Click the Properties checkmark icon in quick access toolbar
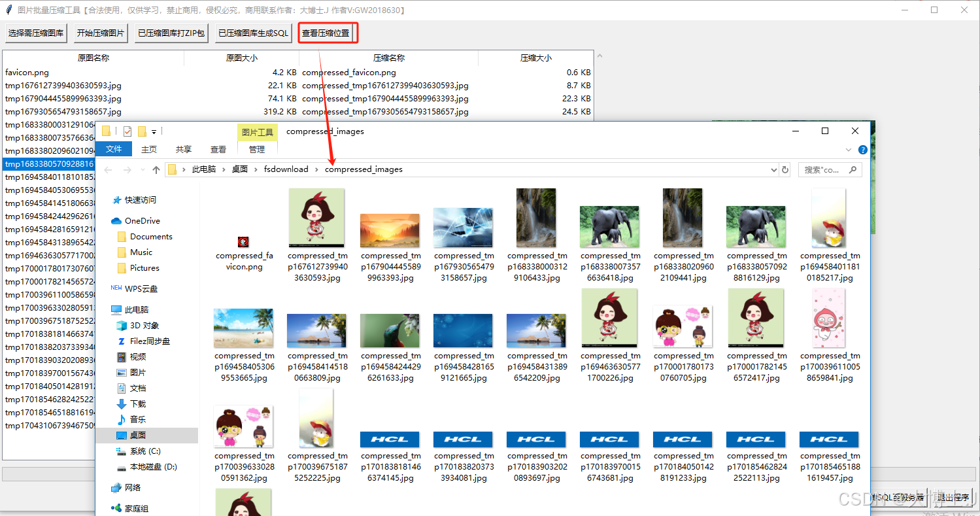 point(127,131)
